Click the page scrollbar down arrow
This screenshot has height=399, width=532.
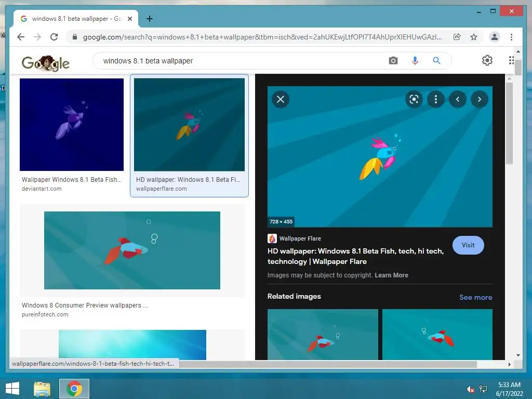coord(518,355)
